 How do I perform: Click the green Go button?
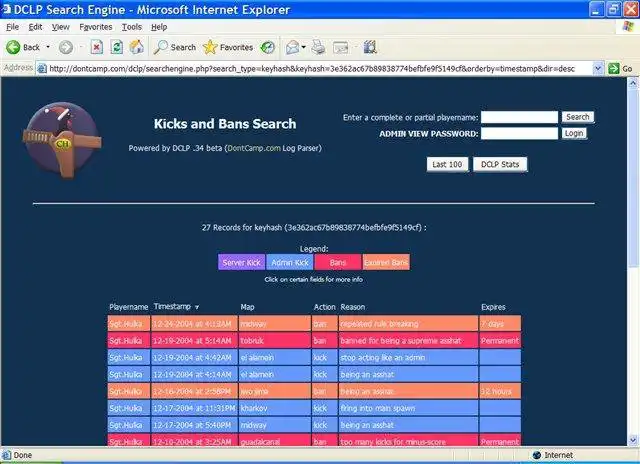[x=620, y=69]
